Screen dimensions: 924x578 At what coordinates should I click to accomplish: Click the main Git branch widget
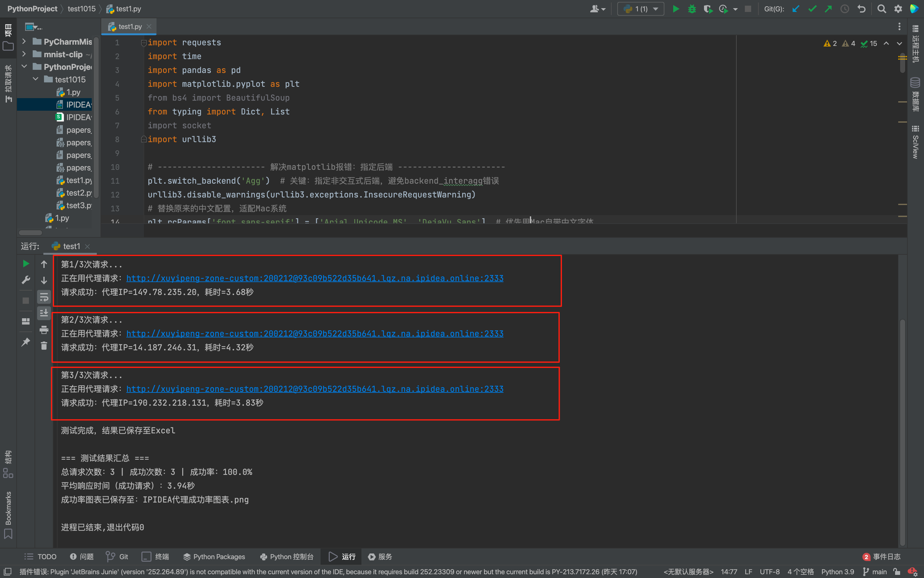875,571
